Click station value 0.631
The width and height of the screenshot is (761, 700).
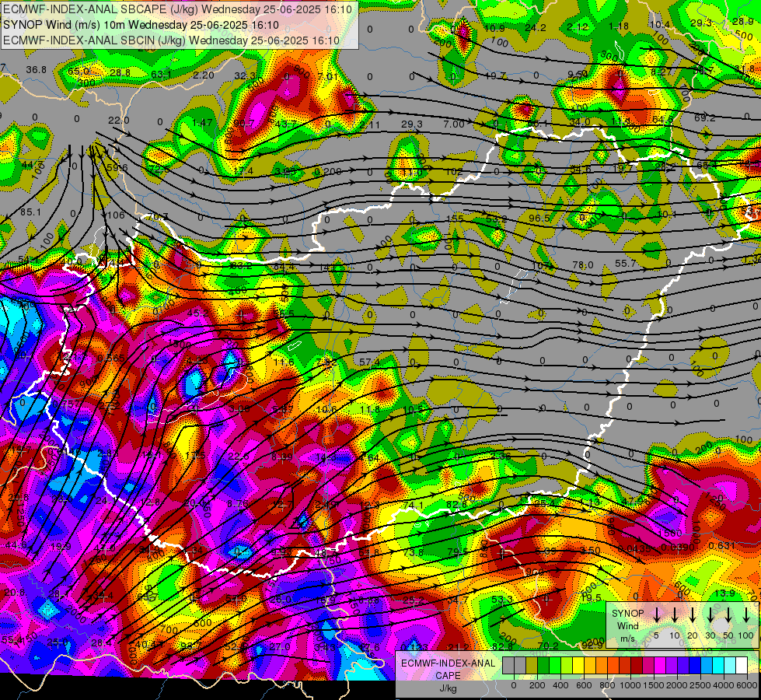coord(722,545)
